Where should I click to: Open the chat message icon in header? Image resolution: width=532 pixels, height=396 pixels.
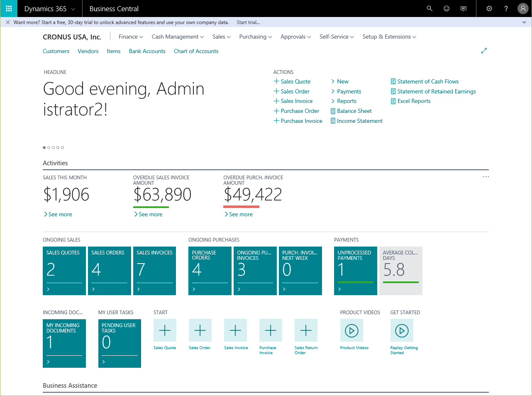464,8
